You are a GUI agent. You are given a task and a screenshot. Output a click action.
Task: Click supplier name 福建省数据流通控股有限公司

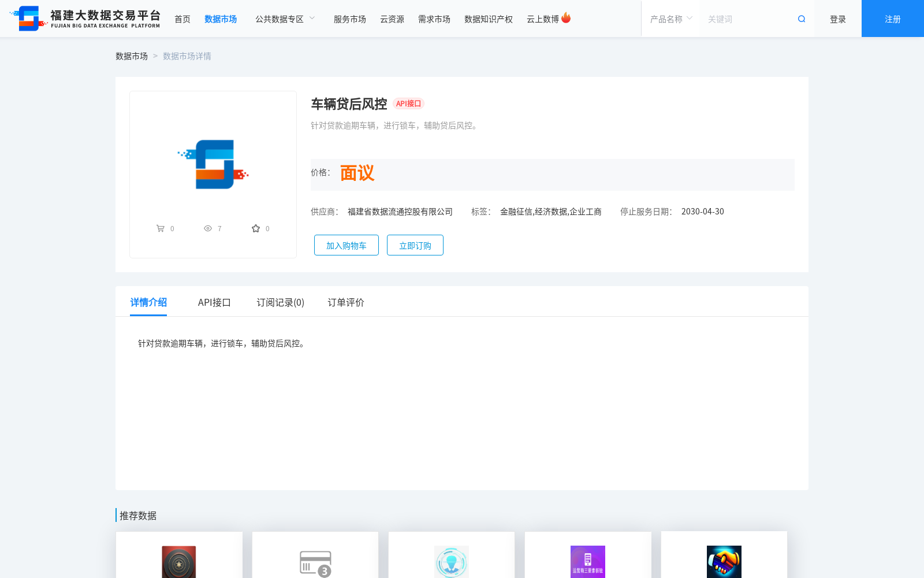point(400,212)
